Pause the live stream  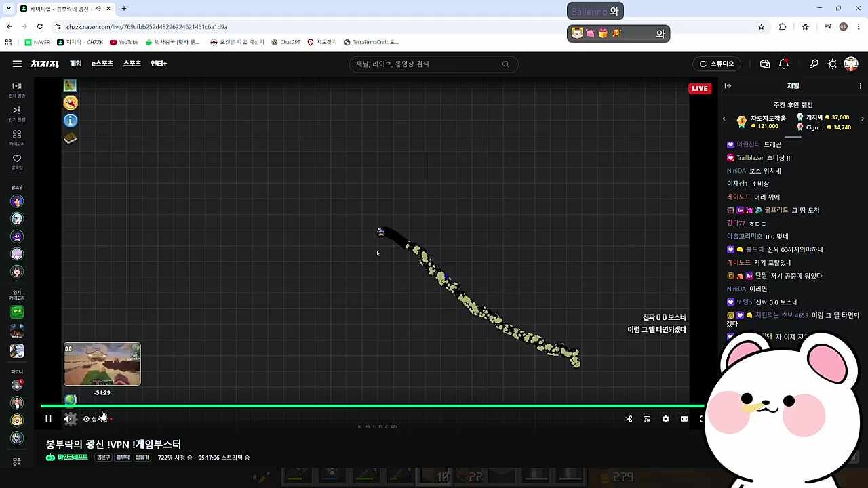(48, 419)
